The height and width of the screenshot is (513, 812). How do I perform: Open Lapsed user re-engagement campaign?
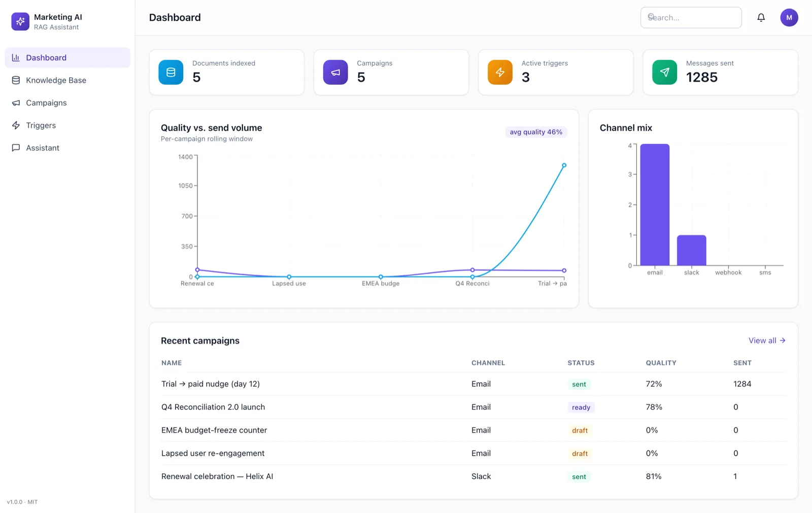tap(213, 453)
